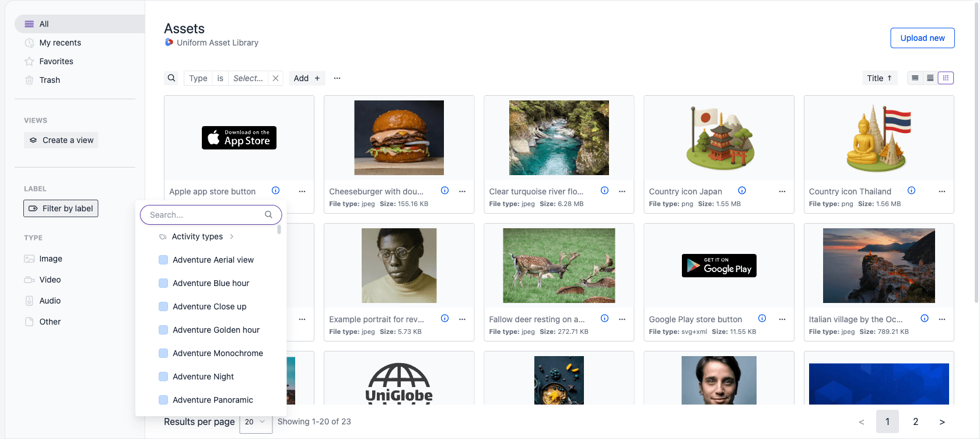Click the label Search input field
Image resolution: width=980 pixels, height=439 pixels.
click(x=211, y=215)
